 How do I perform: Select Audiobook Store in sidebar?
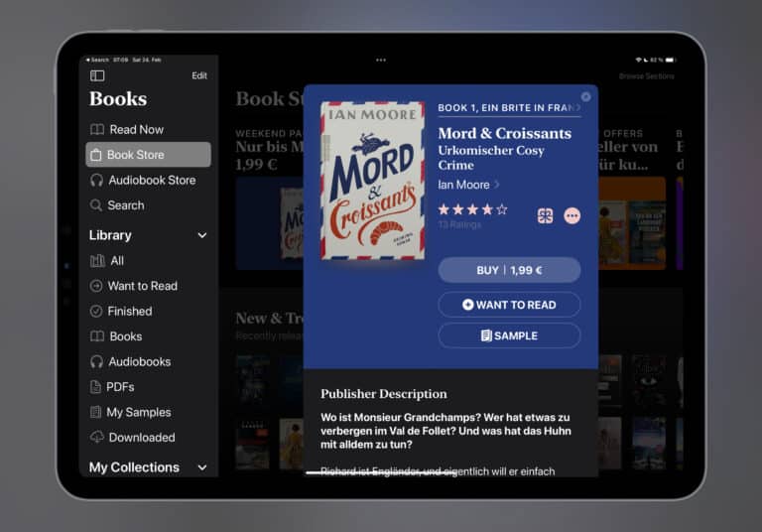151,180
